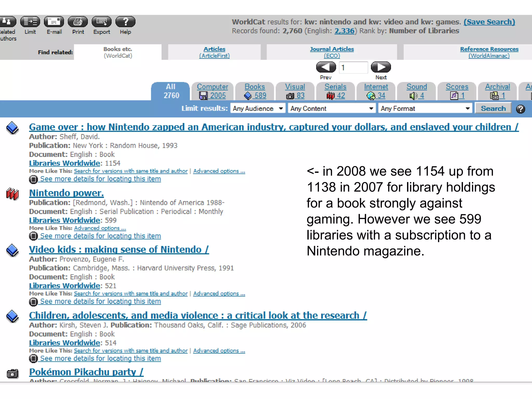Switch to the Scores 1 tab
The height and width of the screenshot is (399, 532).
pyautogui.click(x=457, y=91)
